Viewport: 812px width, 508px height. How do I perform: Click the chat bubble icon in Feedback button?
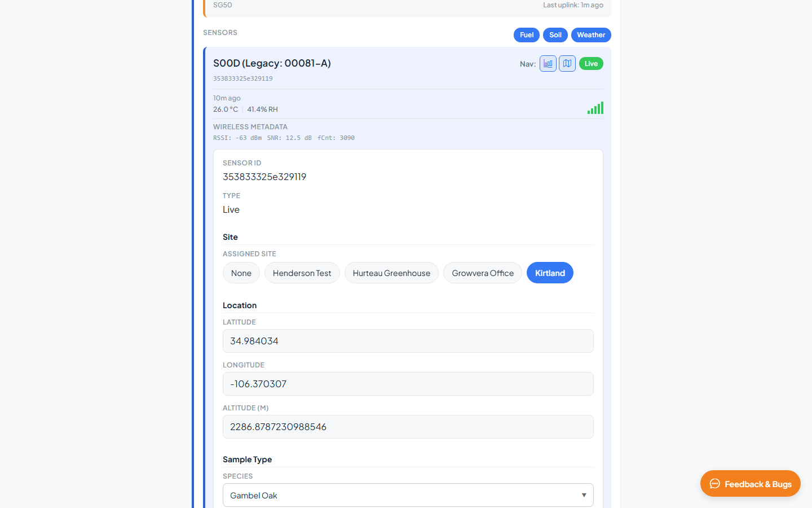point(715,484)
